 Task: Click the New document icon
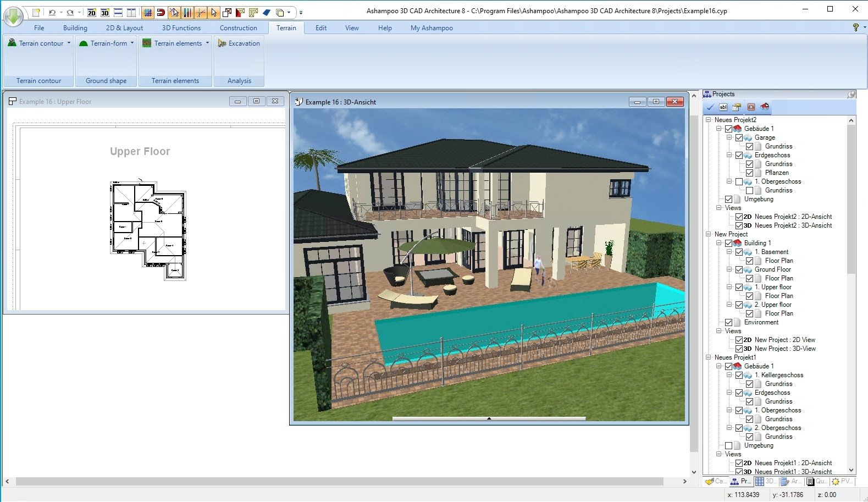coord(36,12)
